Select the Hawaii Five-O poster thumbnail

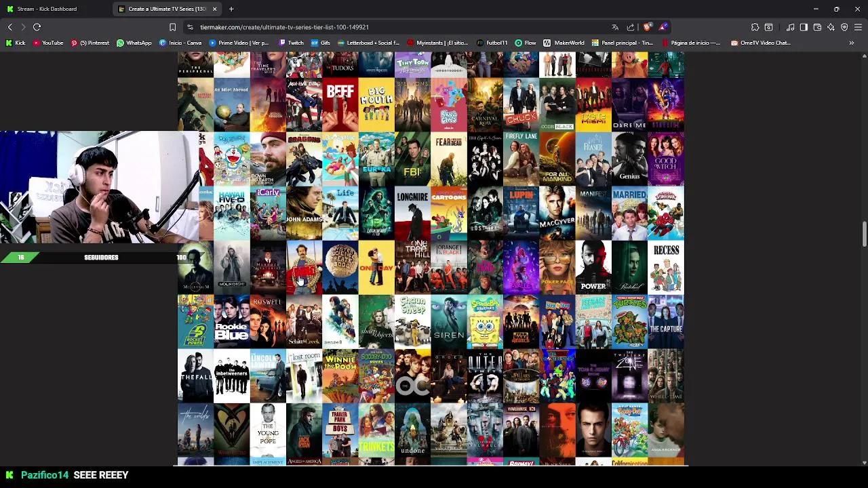coord(232,213)
